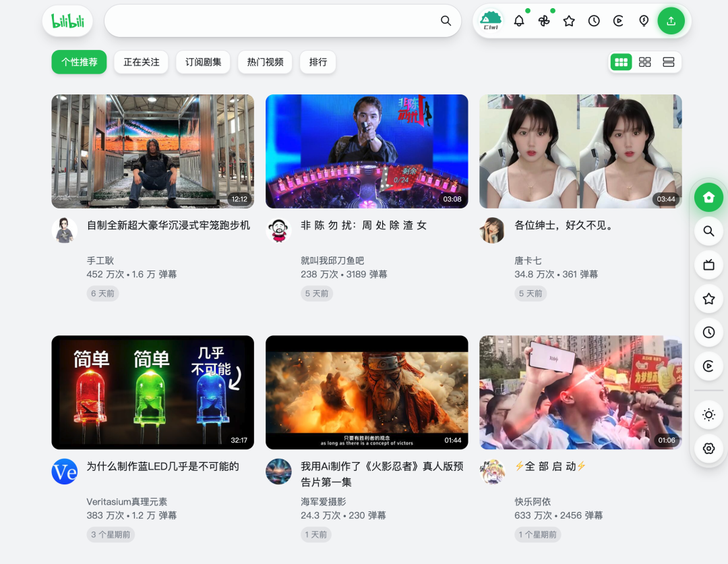The width and height of the screenshot is (728, 564).
Task: Open history clock in the side dock
Action: (x=708, y=332)
